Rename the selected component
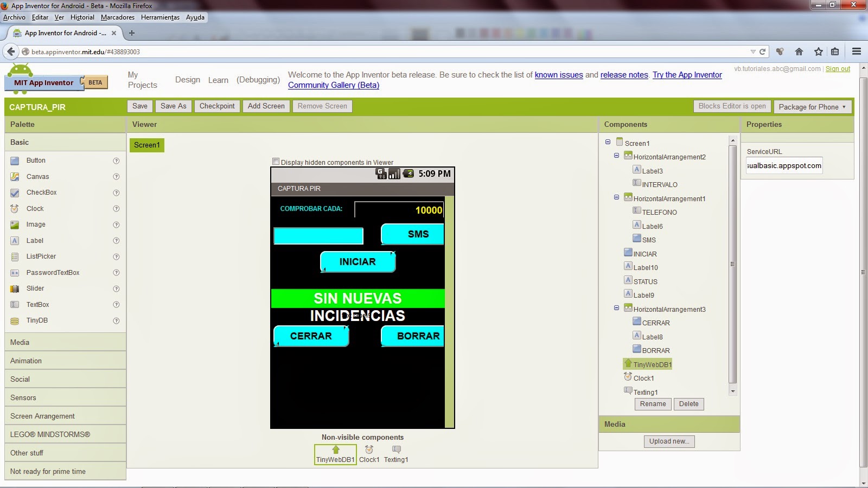Screen dimensions: 868x488 653,404
